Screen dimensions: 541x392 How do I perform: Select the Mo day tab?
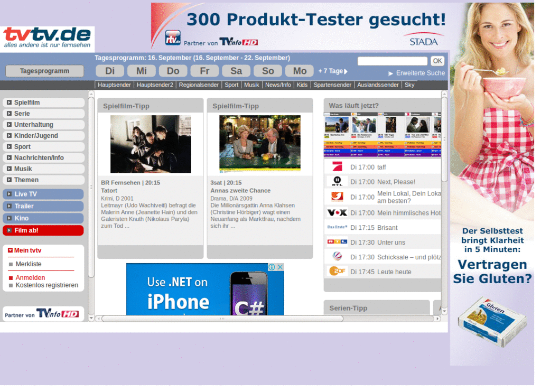coord(300,71)
